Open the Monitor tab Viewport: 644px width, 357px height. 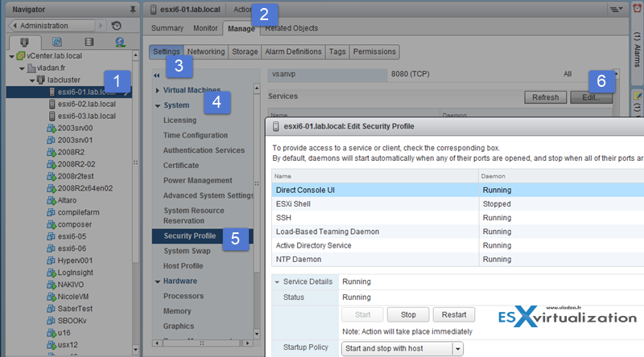[x=205, y=28]
